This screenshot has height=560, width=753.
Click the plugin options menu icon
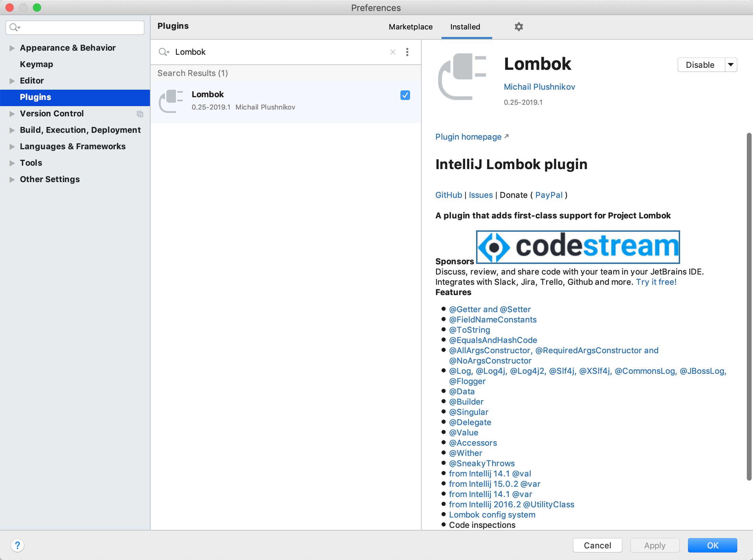407,52
